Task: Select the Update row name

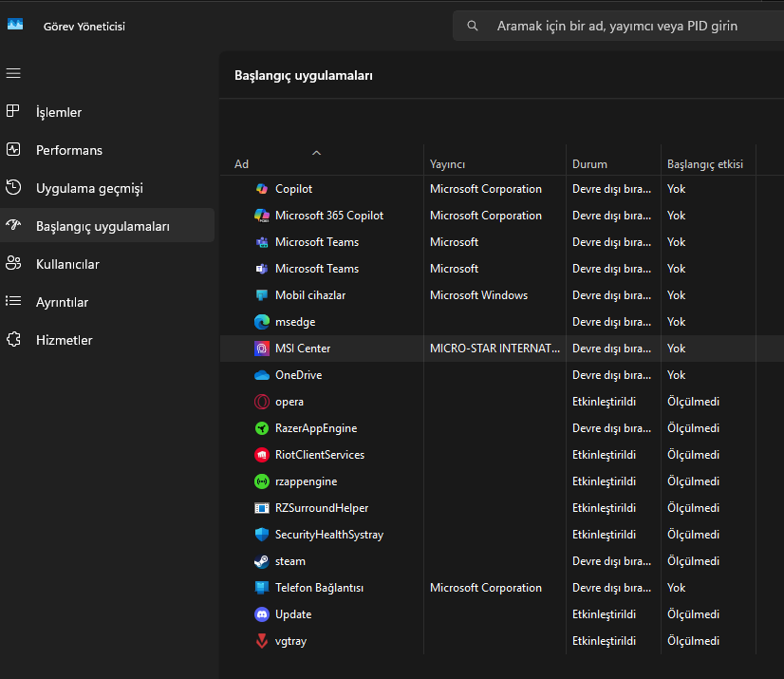Action: (293, 614)
